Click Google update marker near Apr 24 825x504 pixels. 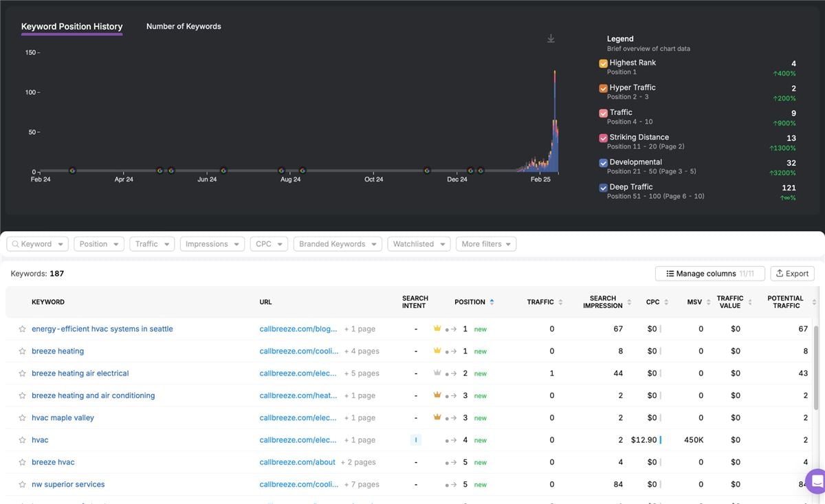pos(159,171)
